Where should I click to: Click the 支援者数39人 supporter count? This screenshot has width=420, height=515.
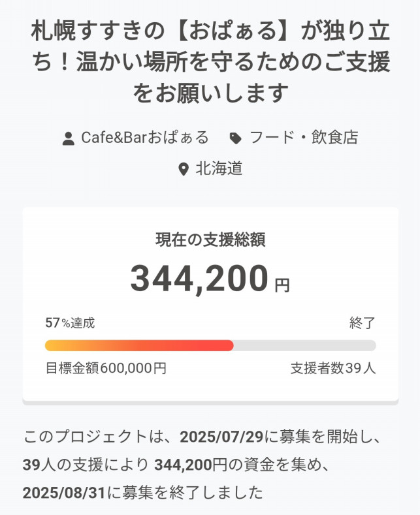pyautogui.click(x=333, y=368)
